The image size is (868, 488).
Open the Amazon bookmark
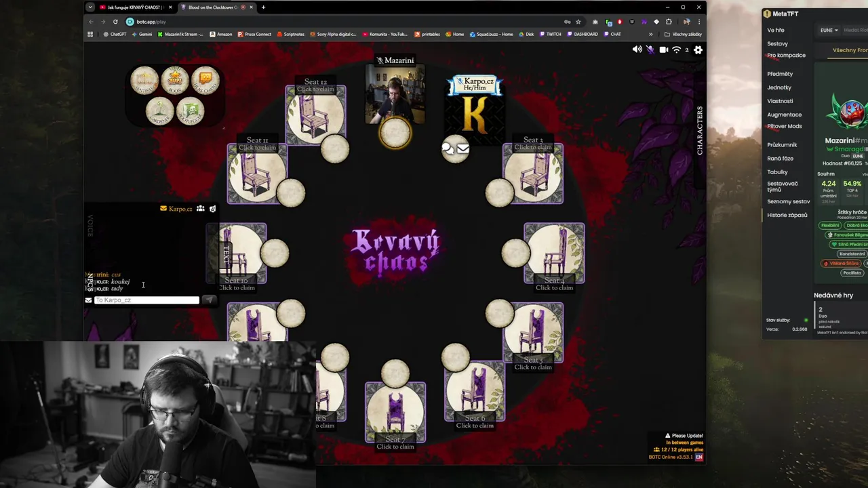220,34
